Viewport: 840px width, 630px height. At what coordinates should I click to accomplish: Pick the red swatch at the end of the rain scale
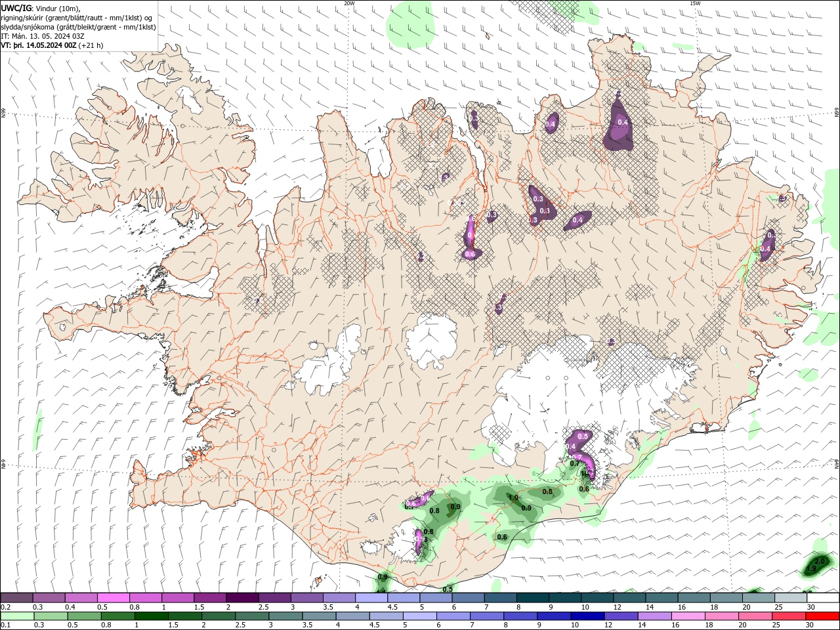point(822,616)
